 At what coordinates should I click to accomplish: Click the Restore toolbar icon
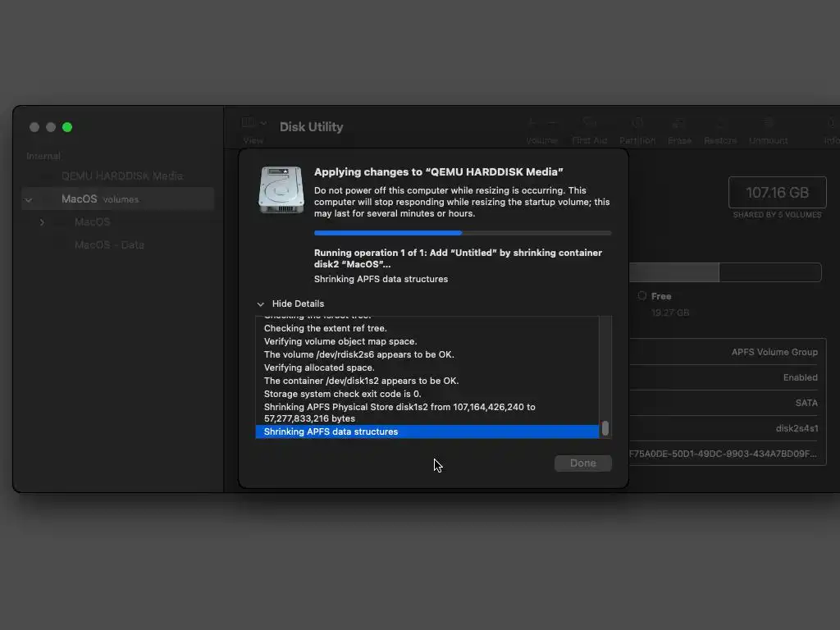pyautogui.click(x=720, y=123)
